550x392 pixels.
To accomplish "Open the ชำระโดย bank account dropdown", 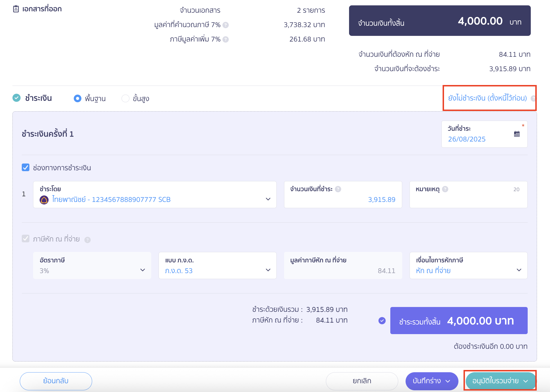I will [x=155, y=195].
